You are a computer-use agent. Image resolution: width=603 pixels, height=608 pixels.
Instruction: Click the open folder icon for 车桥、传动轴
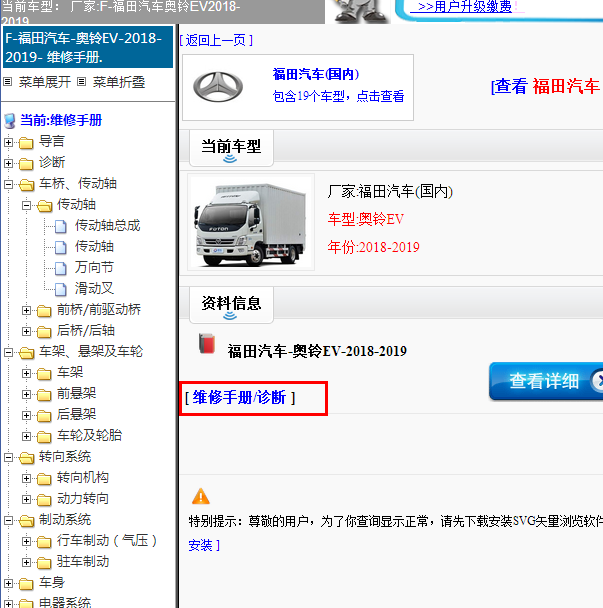(26, 185)
